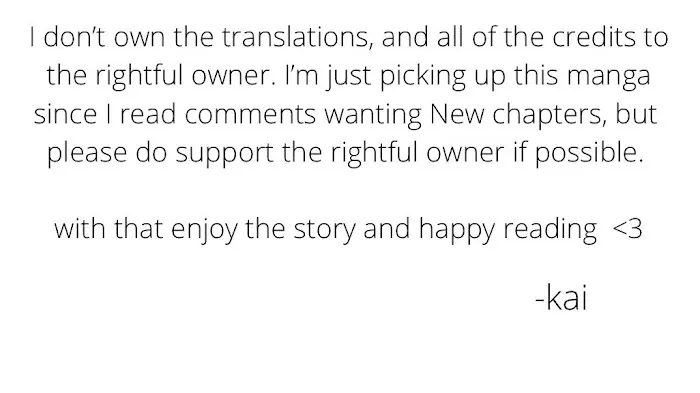Viewport: 700px width, 393px height.
Task: Click the '-kai' signature text
Action: tap(561, 298)
